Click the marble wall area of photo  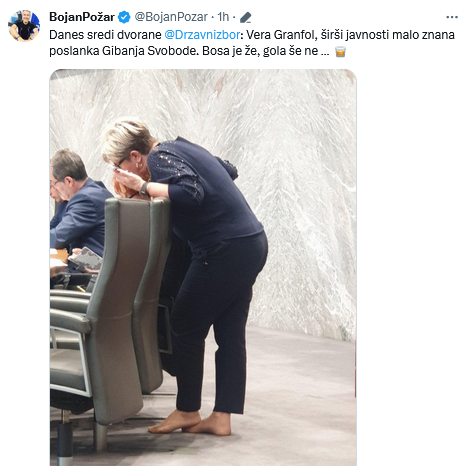point(293,167)
